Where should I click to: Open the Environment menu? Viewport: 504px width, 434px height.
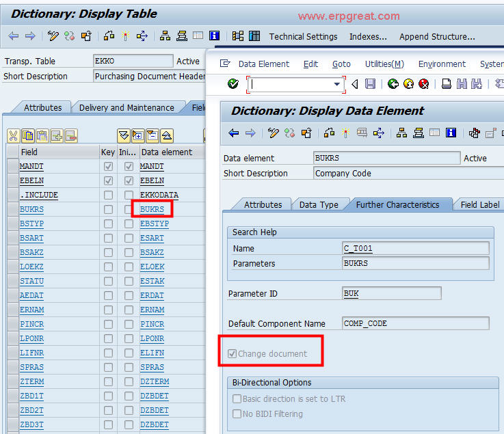coord(442,64)
